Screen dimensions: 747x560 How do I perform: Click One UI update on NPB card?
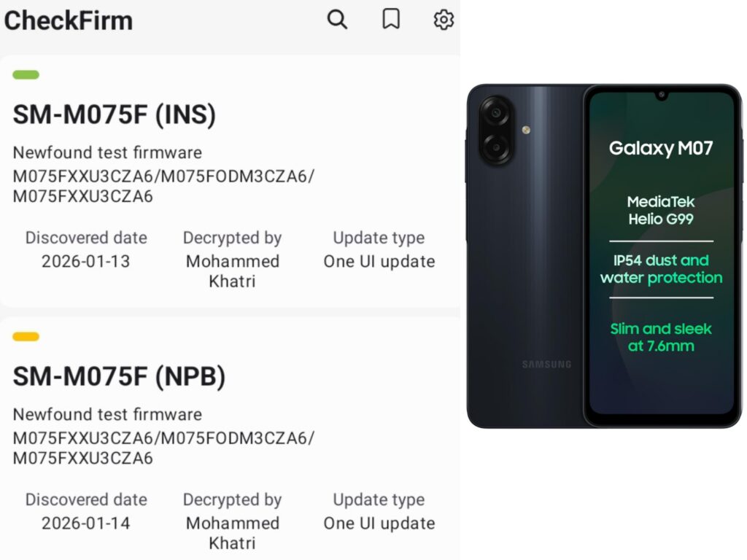379,524
